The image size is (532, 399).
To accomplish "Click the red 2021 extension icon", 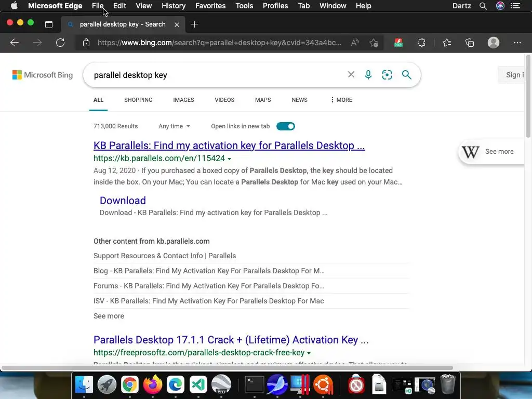I will click(398, 43).
